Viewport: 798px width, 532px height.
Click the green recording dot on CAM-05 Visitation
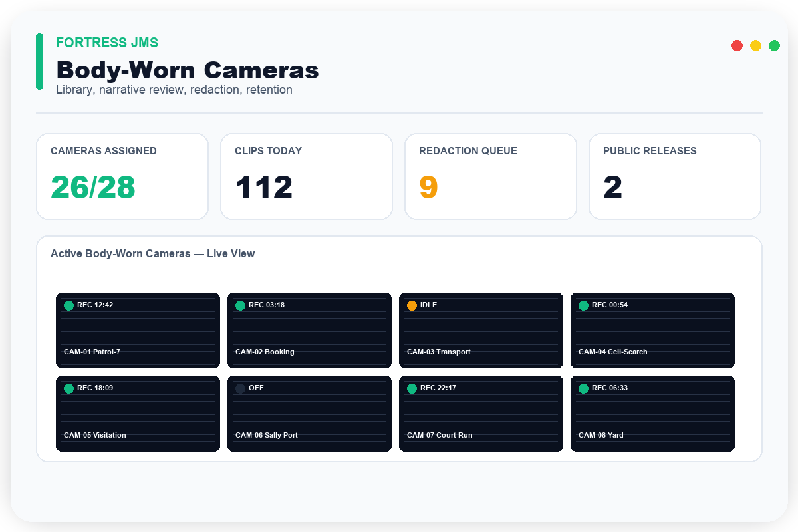click(x=68, y=388)
